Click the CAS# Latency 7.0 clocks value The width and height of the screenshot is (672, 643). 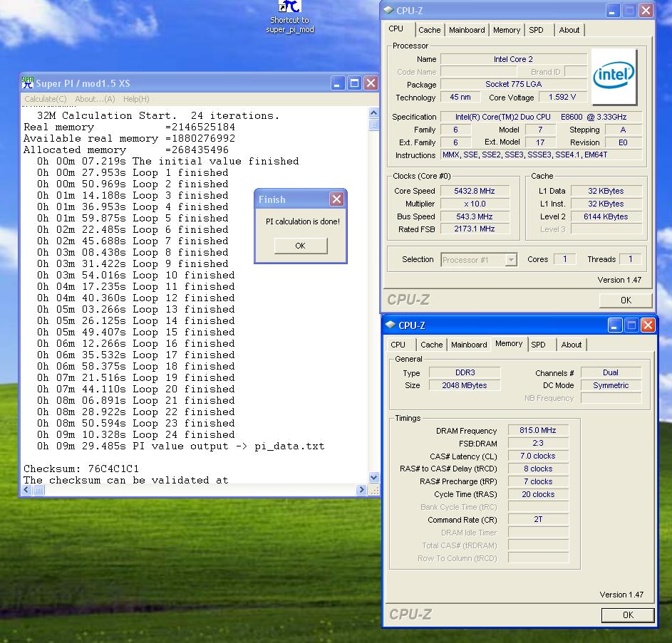[x=538, y=456]
